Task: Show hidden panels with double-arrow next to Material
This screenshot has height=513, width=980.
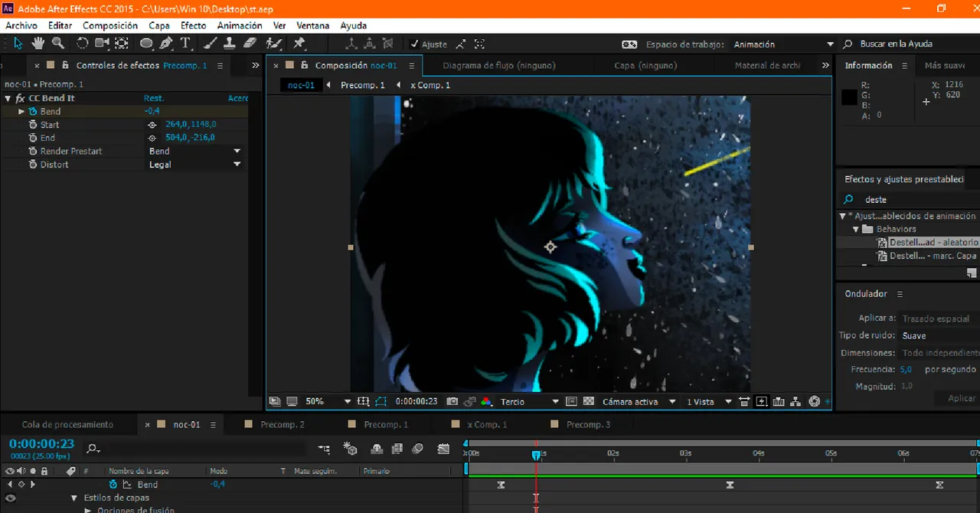Action: 825,66
